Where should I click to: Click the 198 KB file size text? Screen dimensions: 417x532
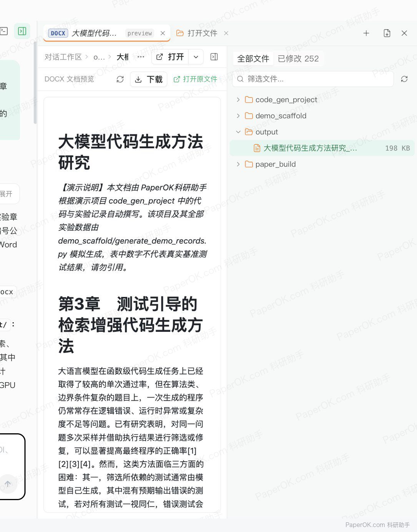397,148
